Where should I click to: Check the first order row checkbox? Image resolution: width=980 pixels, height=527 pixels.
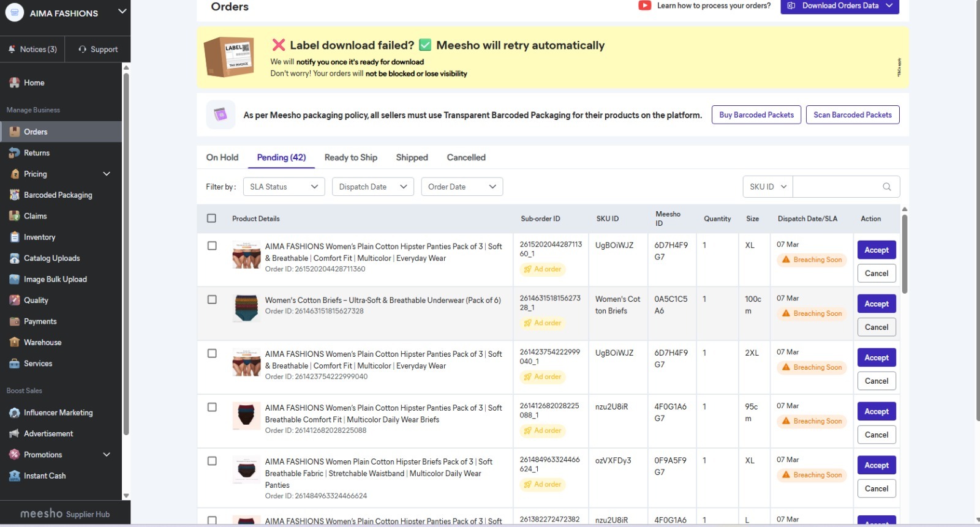point(212,246)
